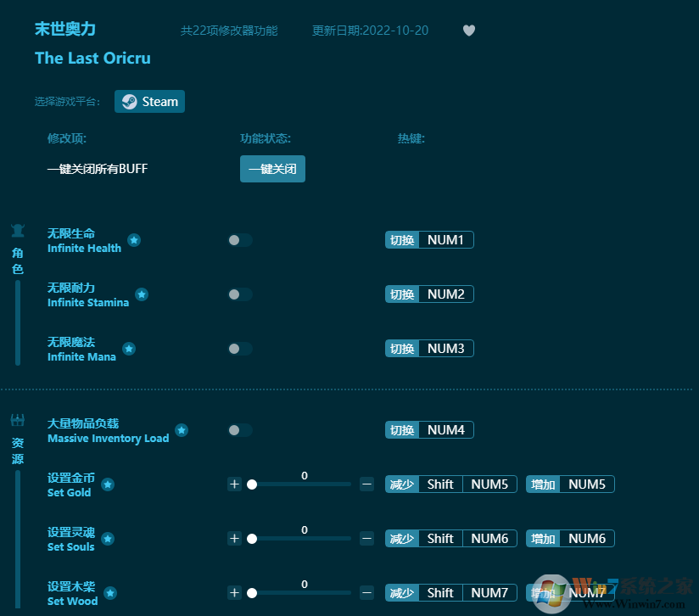699x616 pixels.
Task: Click the 一键关闭 button
Action: 272,169
